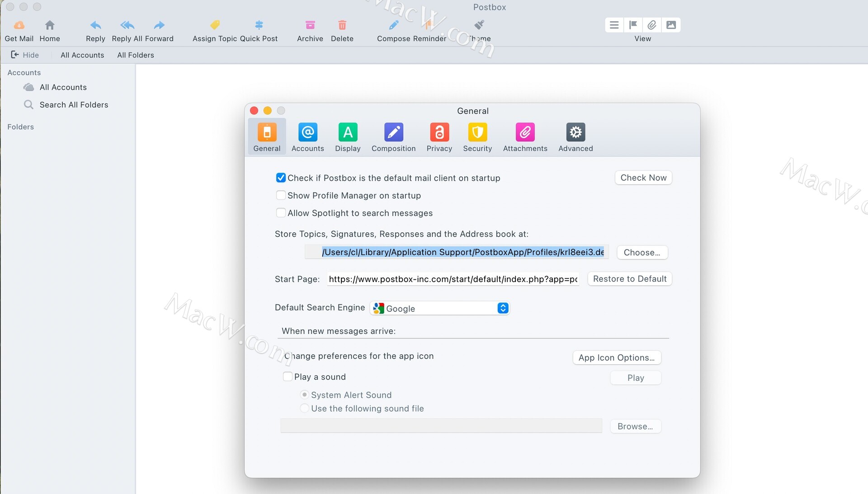Select Use the following sound file
Viewport: 868px width, 494px height.
[x=305, y=408]
